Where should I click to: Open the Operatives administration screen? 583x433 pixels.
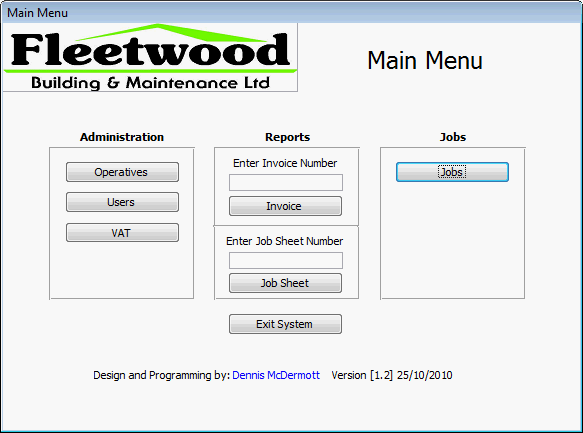click(x=122, y=172)
